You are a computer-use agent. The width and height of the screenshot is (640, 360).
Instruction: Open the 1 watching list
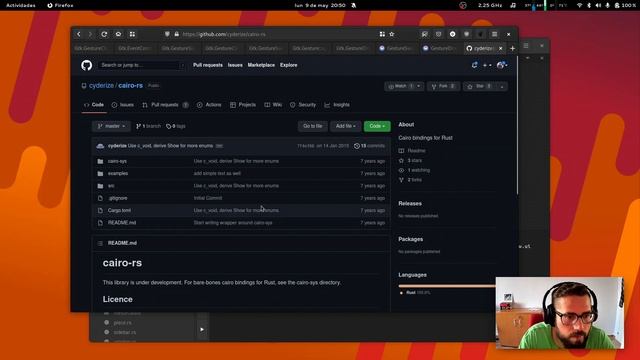click(x=414, y=170)
